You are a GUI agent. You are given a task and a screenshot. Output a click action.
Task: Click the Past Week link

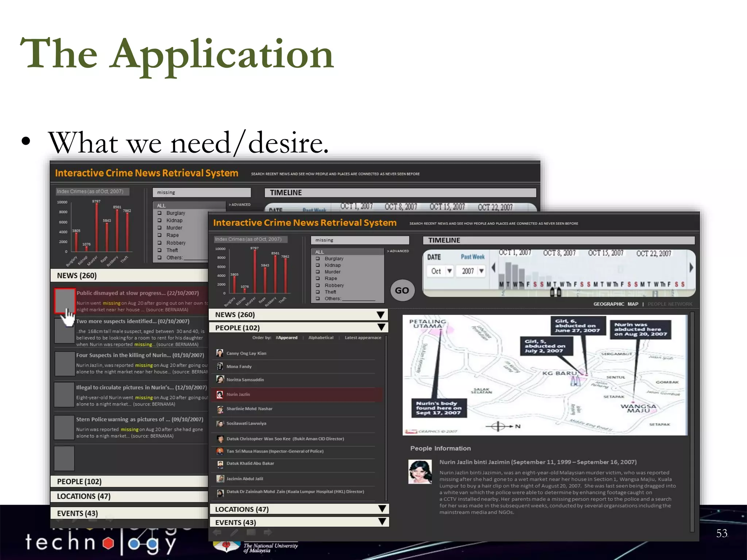tap(472, 257)
